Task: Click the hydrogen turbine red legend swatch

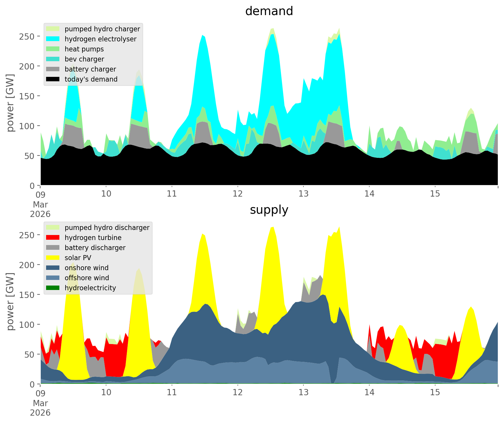Action: (53, 238)
